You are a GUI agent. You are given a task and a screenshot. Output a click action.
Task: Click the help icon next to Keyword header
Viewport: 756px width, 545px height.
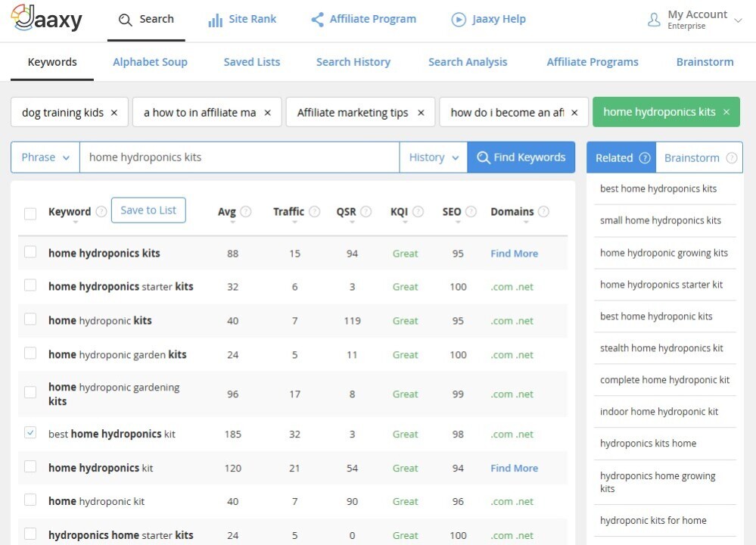[x=101, y=211]
